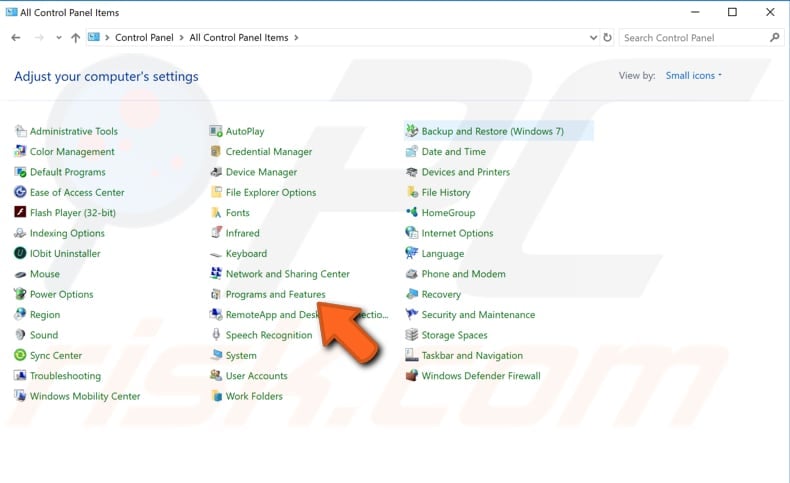
Task: Select All Control Panel Items breadcrumb
Action: click(239, 38)
